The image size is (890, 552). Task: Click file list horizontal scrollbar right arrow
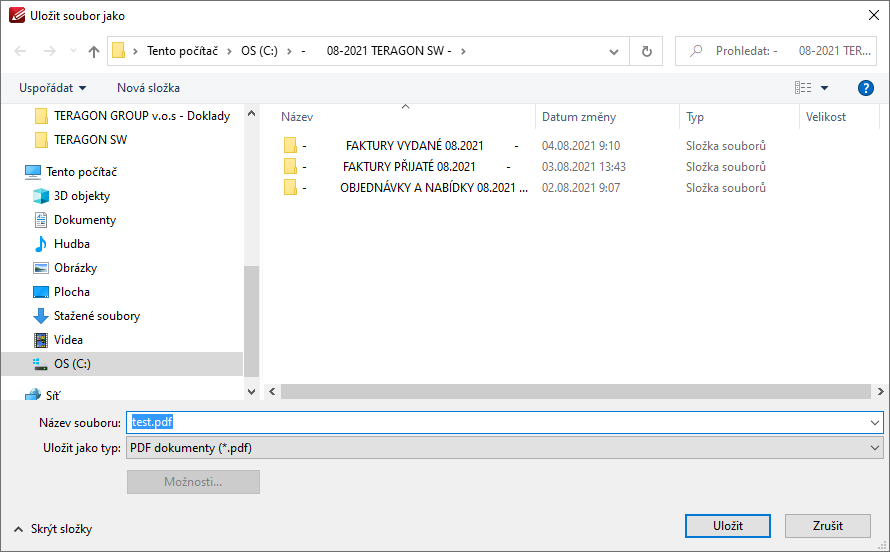point(880,391)
